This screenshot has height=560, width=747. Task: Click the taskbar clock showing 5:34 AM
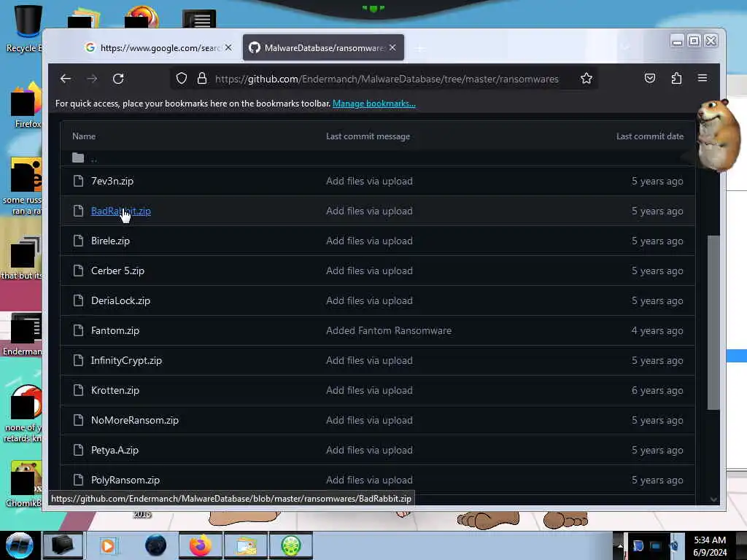[710, 545]
